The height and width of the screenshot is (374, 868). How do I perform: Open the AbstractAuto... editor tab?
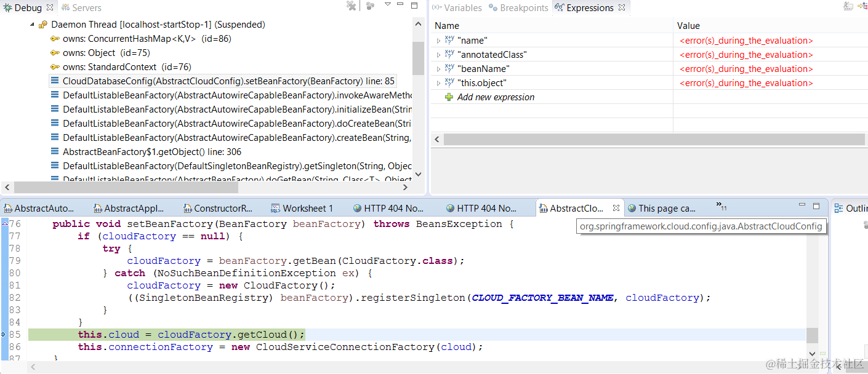tap(38, 208)
